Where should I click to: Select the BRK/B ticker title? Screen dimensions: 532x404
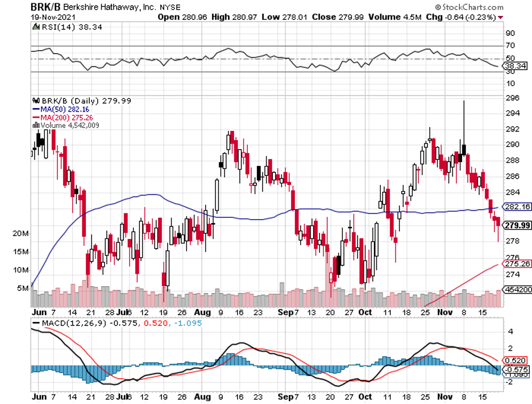coord(45,7)
